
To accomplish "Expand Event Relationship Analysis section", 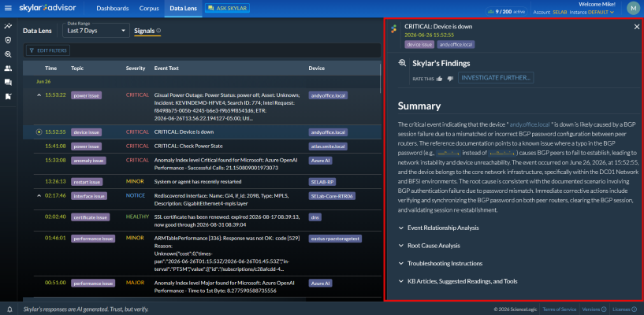I will (438, 228).
